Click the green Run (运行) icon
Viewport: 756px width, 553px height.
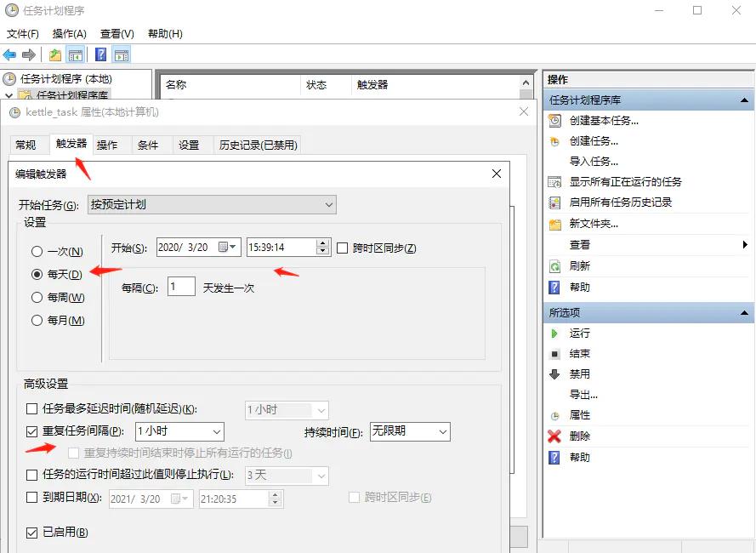coord(554,334)
